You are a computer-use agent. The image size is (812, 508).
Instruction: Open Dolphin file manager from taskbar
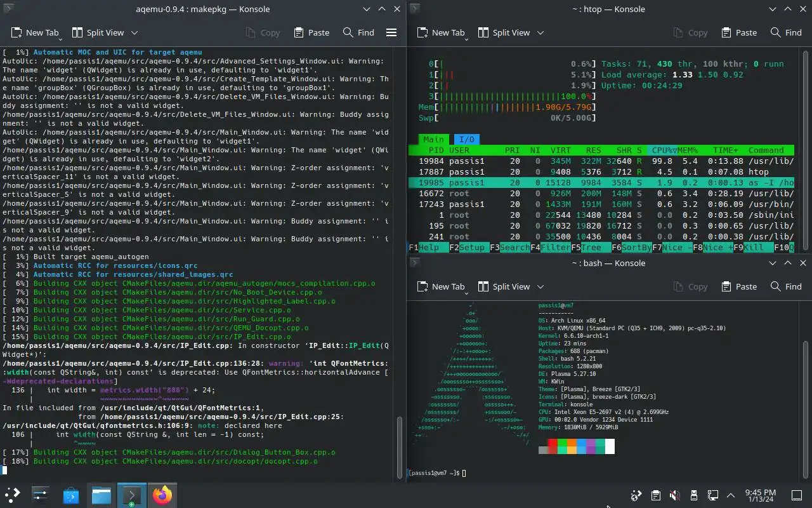tap(101, 495)
